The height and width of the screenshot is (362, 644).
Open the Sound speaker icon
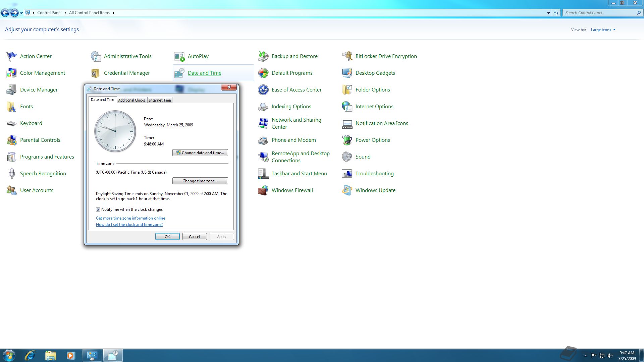[x=347, y=157]
